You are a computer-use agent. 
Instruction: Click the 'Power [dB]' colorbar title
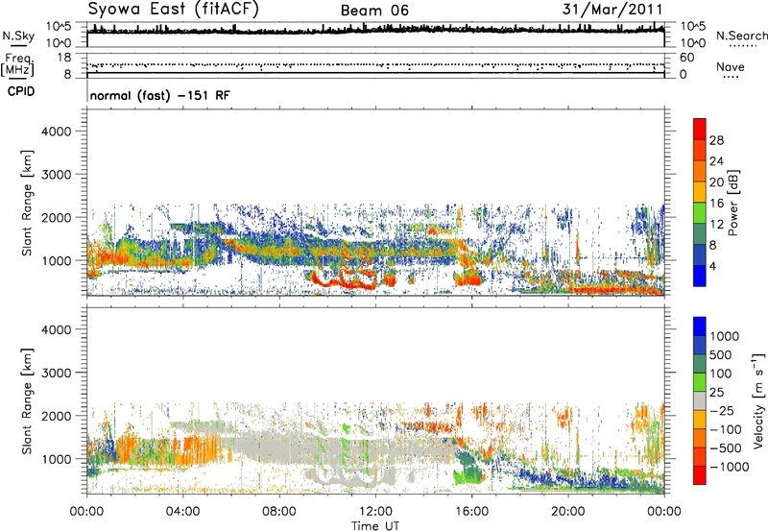[x=733, y=203]
